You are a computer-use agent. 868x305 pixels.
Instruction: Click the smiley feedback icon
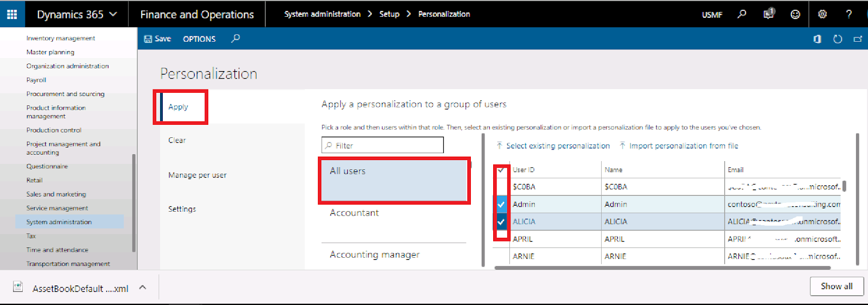[x=795, y=15]
